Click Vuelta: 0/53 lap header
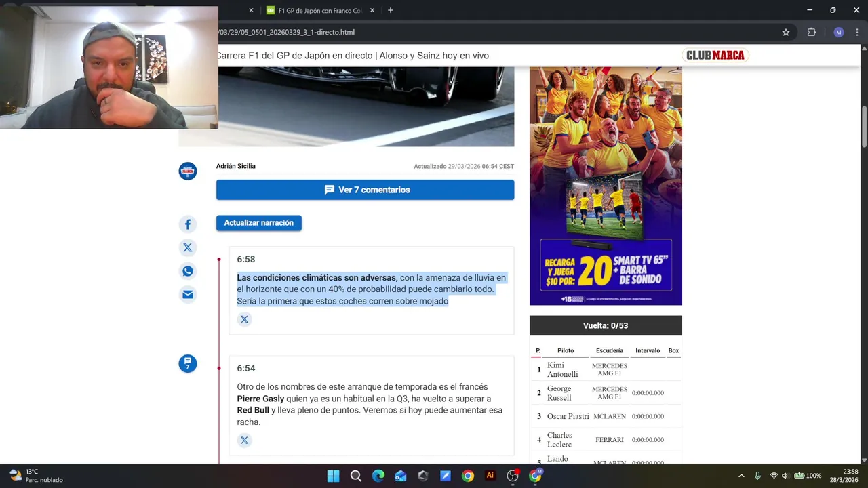Image resolution: width=868 pixels, height=488 pixels. click(x=606, y=325)
